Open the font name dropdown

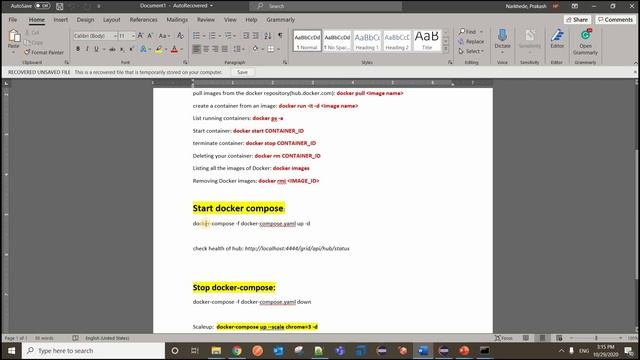coord(115,36)
